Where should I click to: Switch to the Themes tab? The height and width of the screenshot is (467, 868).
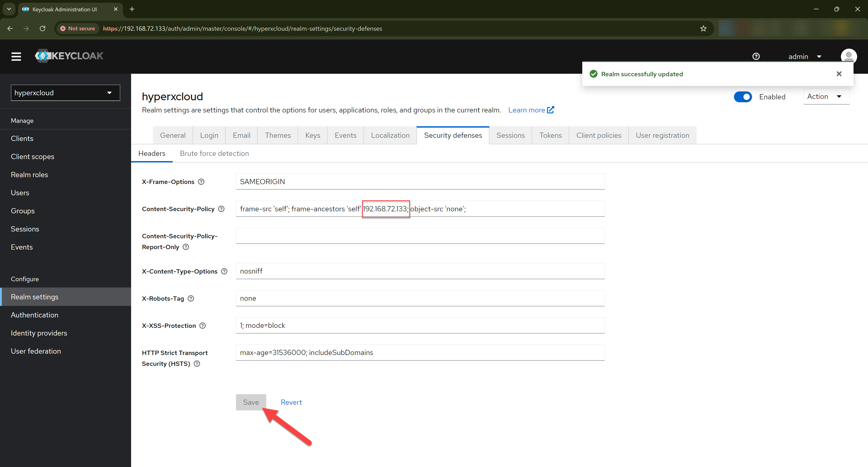coord(278,135)
